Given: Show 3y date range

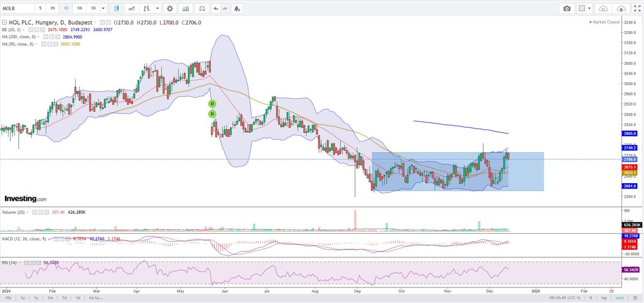Looking at the screenshot, I should pos(22,298).
